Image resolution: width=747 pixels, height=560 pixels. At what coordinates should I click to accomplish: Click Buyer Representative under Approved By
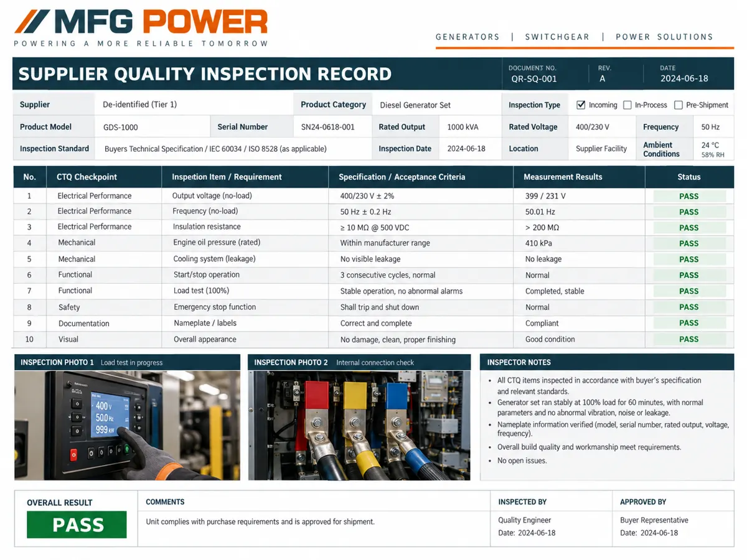pos(654,520)
